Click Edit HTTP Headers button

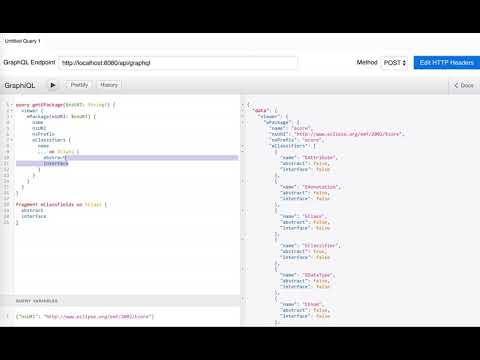447,63
